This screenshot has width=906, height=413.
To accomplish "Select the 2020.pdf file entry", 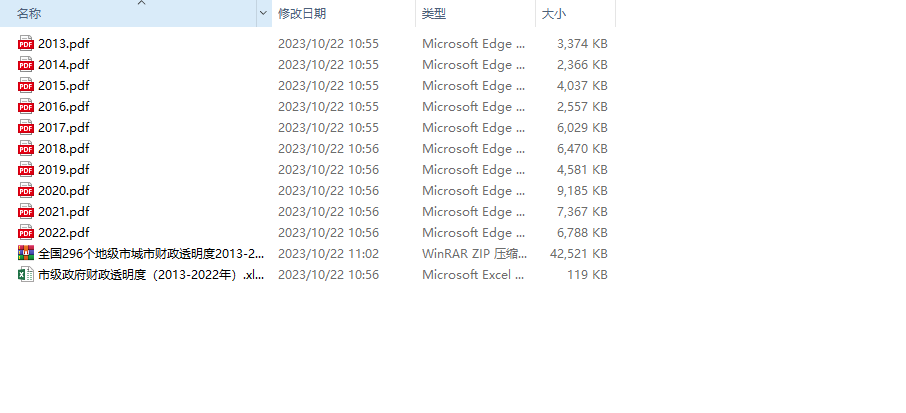I will (x=64, y=190).
